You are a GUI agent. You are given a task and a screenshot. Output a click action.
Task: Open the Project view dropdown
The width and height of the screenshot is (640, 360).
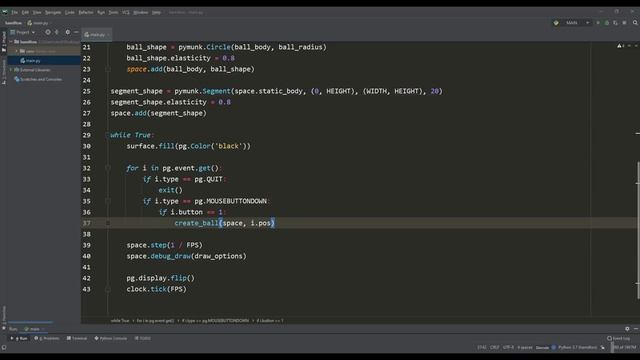pyautogui.click(x=23, y=32)
